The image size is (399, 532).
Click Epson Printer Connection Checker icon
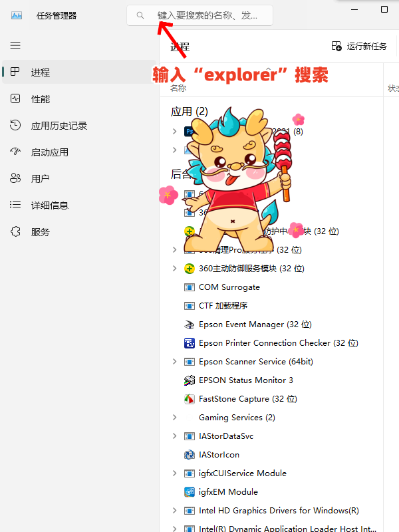[190, 343]
